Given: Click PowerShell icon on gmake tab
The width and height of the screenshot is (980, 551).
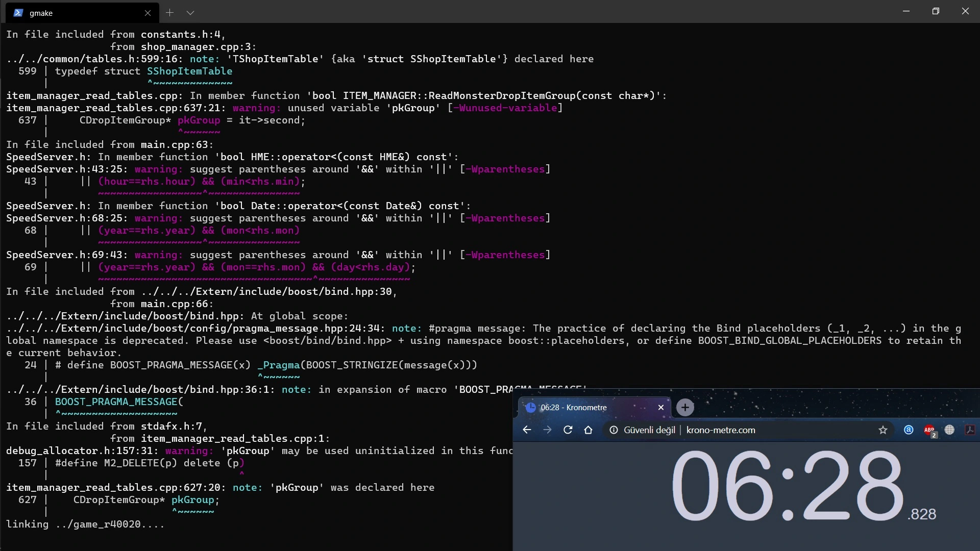Looking at the screenshot, I should 18,13.
